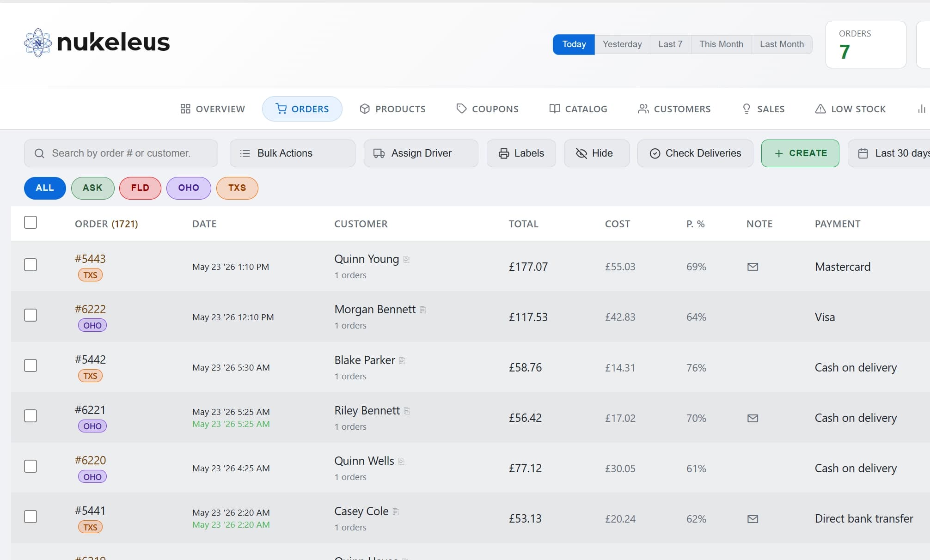Open order #5442 link
Screen dimensions: 930x560
[x=90, y=359]
